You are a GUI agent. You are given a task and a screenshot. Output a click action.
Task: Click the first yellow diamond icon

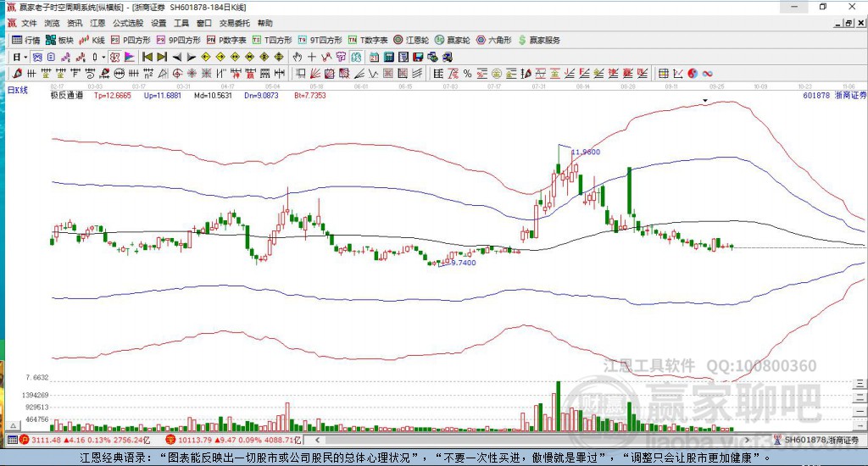[206, 57]
